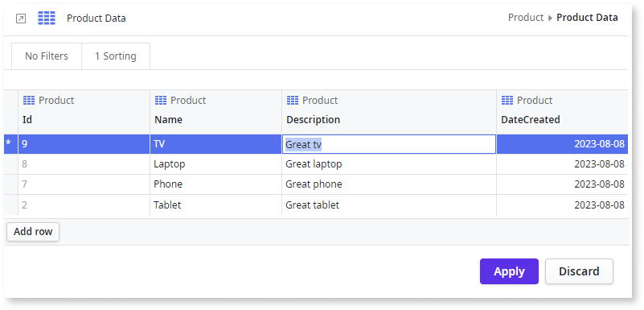Sort by the DateCreated column header
This screenshot has width=644, height=310.
pyautogui.click(x=530, y=120)
